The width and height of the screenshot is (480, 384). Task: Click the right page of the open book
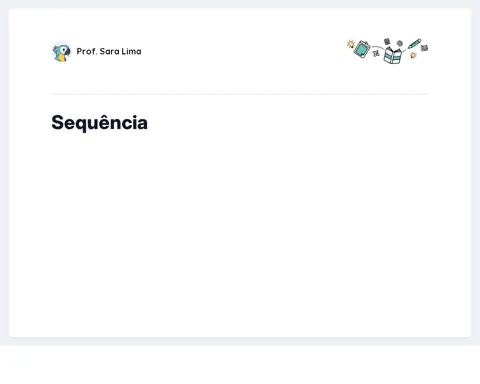pos(397,56)
